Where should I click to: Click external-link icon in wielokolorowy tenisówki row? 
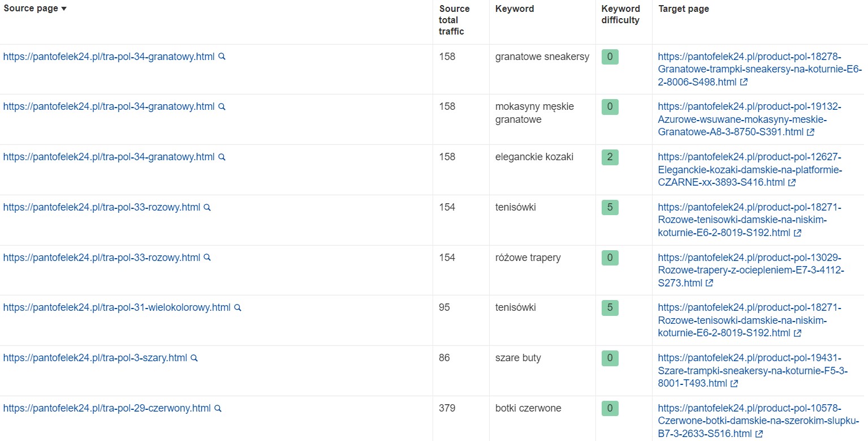798,333
